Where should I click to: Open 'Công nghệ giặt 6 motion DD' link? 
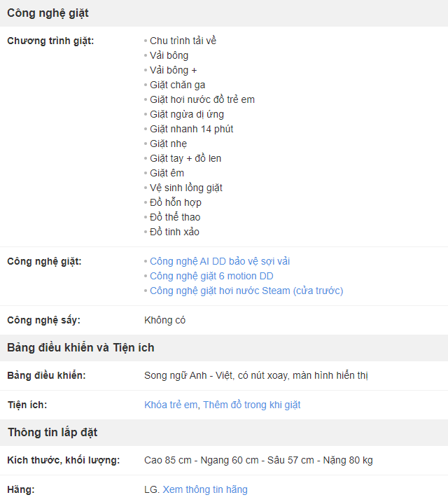pos(211,277)
